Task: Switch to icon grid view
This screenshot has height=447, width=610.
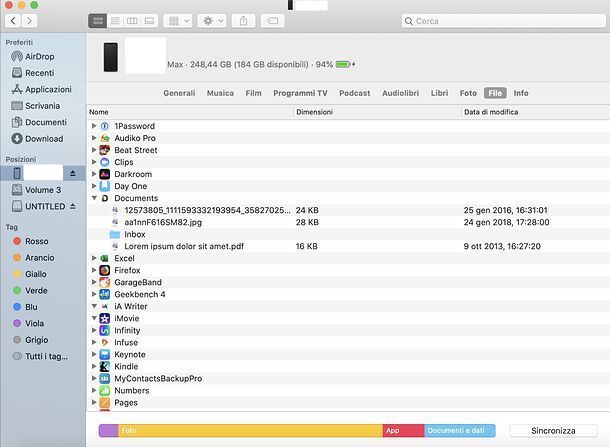Action: [98, 21]
